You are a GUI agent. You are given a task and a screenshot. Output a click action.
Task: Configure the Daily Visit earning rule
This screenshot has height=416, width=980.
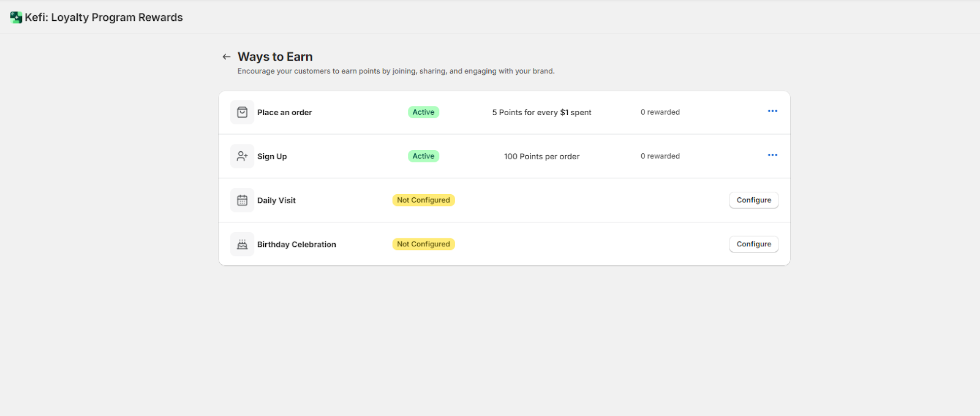(x=754, y=200)
